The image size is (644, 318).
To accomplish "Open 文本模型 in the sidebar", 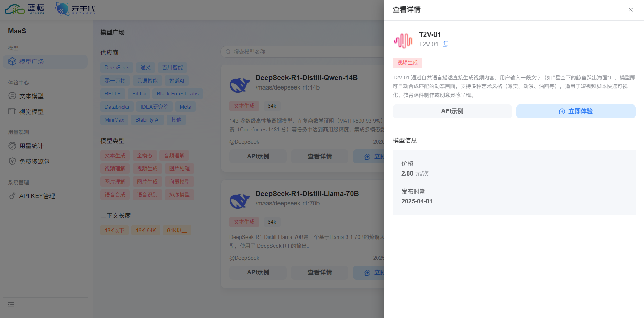I will (x=45, y=96).
